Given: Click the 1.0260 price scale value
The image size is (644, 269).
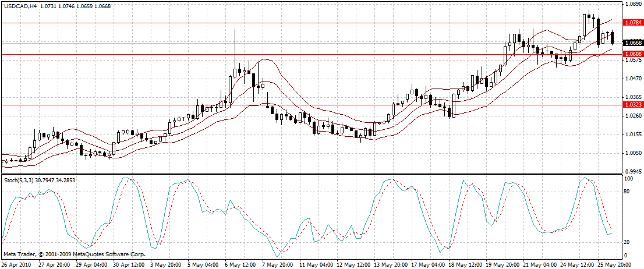Looking at the screenshot, I should pos(632,116).
